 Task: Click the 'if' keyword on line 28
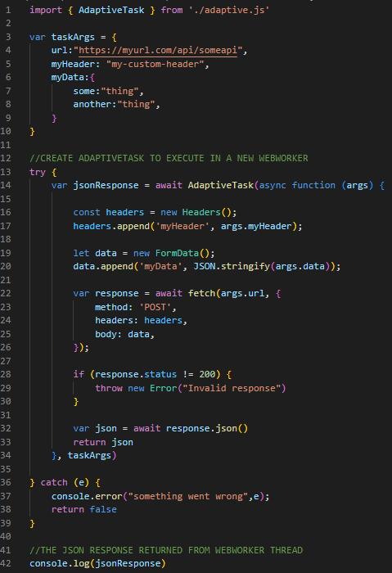point(79,375)
